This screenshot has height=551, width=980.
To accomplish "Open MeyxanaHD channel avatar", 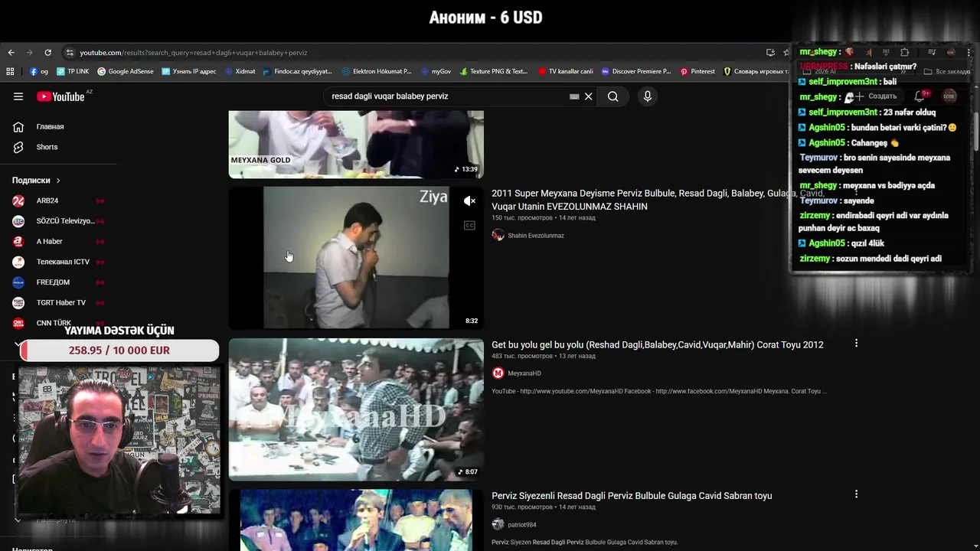I will click(x=498, y=373).
